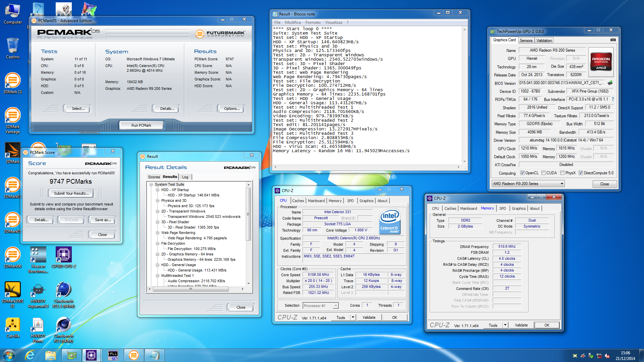The image size is (644, 362).
Task: Launch 3DMark06 desktop shortcut
Action: 12,257
